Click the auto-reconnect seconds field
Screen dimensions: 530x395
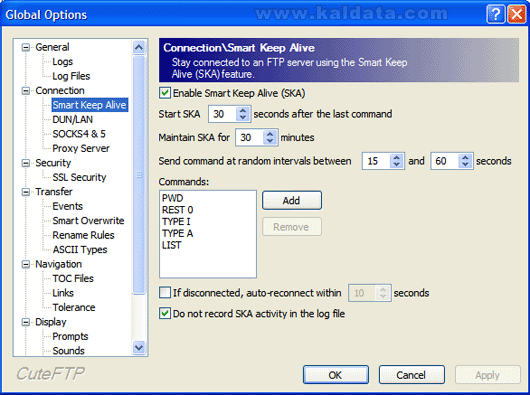coord(363,293)
